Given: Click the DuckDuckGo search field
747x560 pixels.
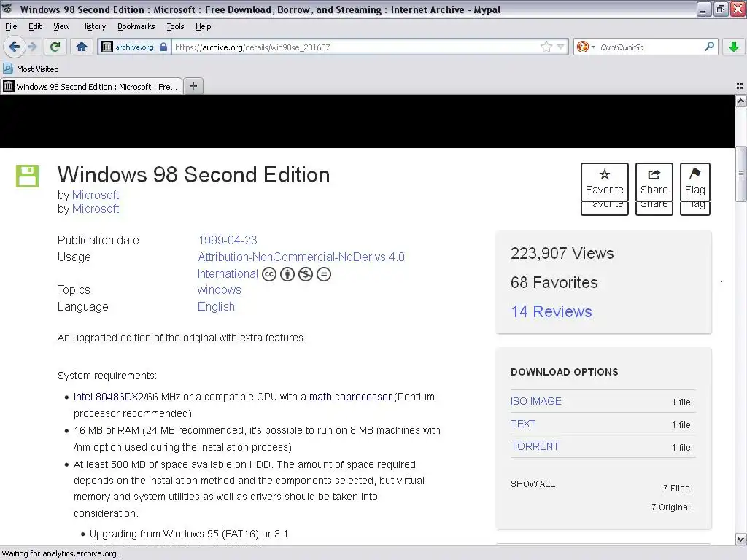Looking at the screenshot, I should click(x=649, y=47).
